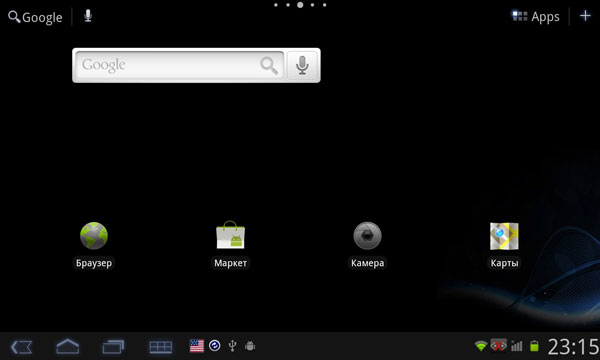Screen dimensions: 600x360
Task: Tap the green battery status icon
Action: [534, 346]
